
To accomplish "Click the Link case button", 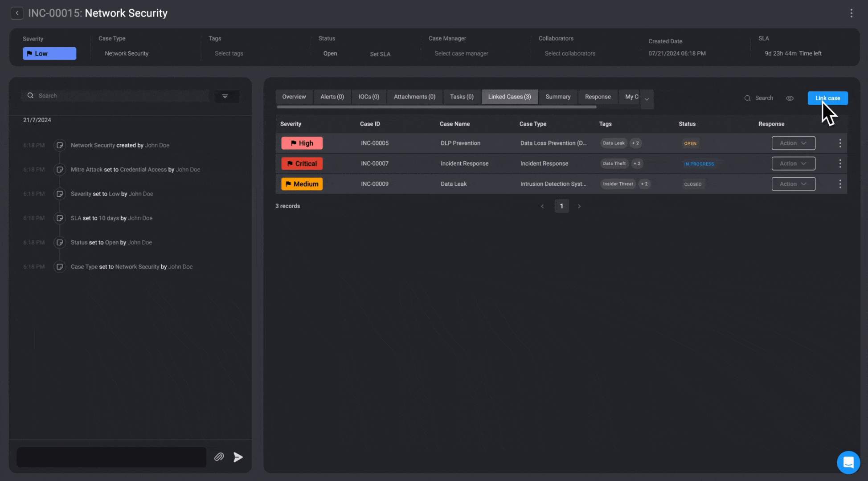I will pos(827,98).
